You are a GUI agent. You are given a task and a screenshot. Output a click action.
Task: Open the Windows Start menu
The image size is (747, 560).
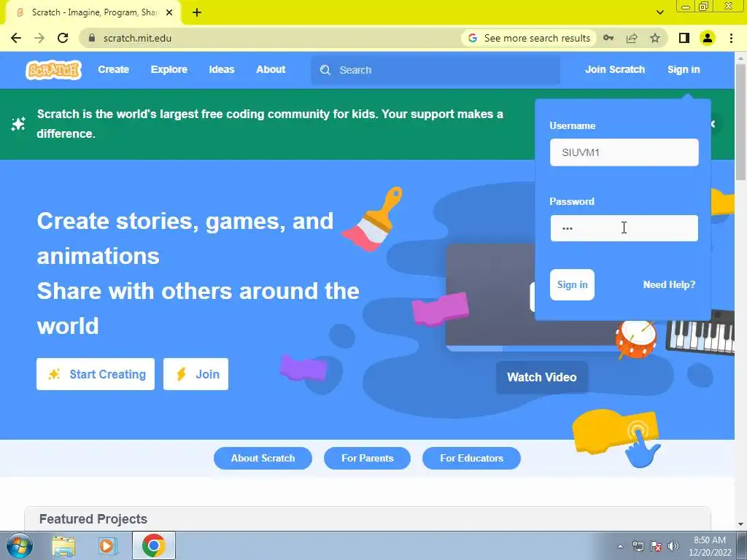[19, 545]
